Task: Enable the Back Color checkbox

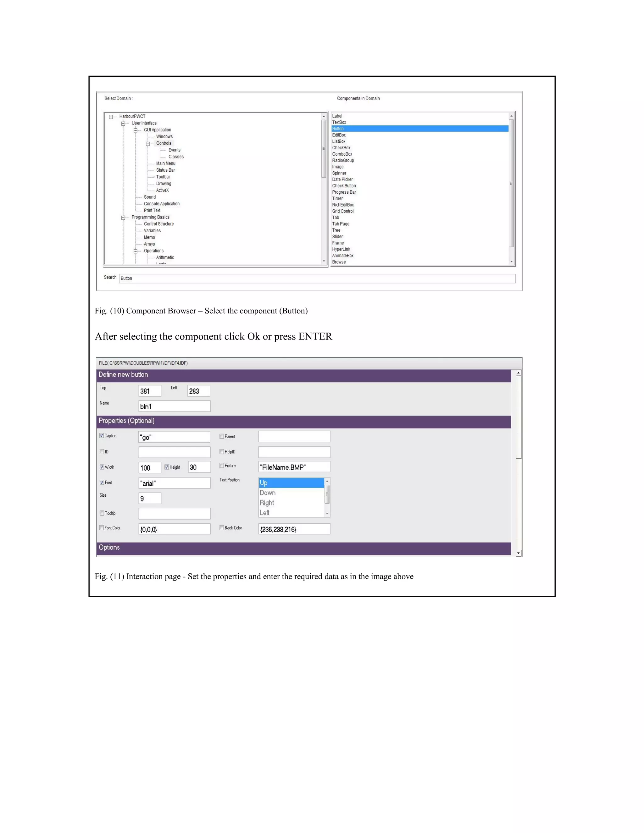Action: pos(222,528)
